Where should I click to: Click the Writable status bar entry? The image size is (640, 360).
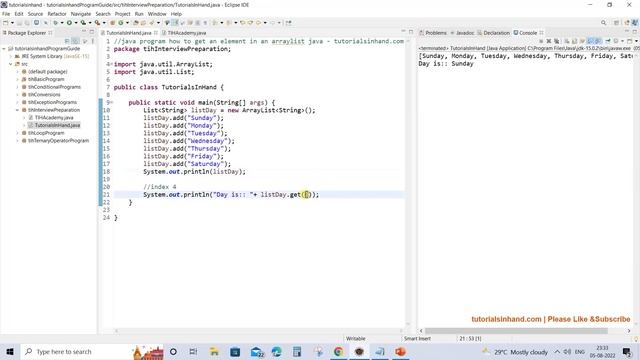[356, 338]
